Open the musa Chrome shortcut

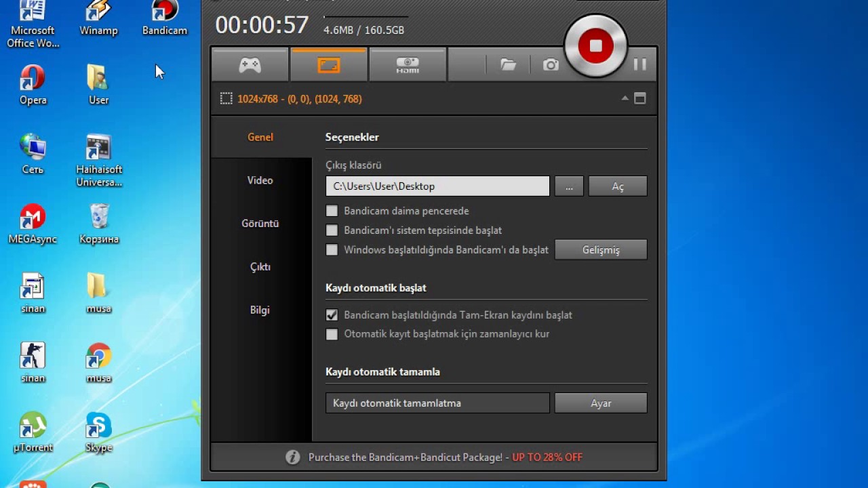click(x=99, y=363)
